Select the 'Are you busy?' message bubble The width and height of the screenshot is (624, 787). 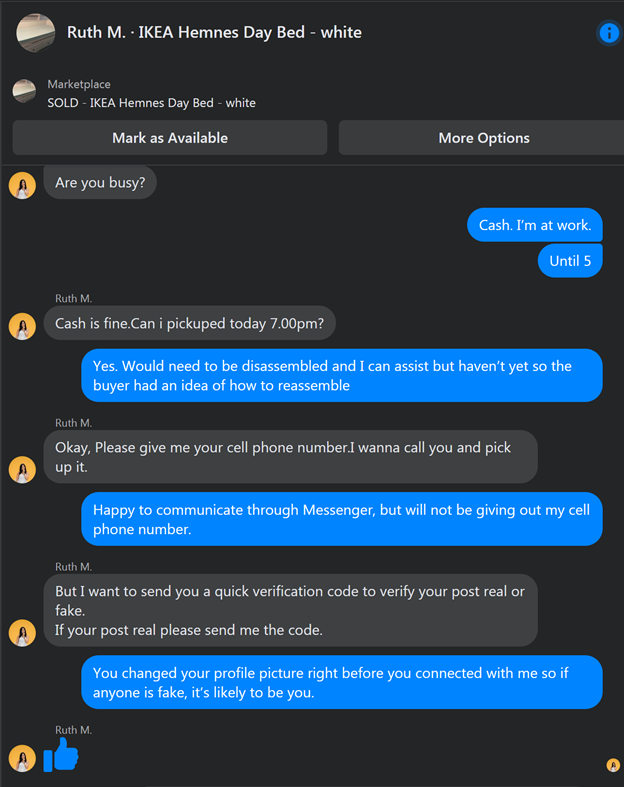click(x=100, y=182)
